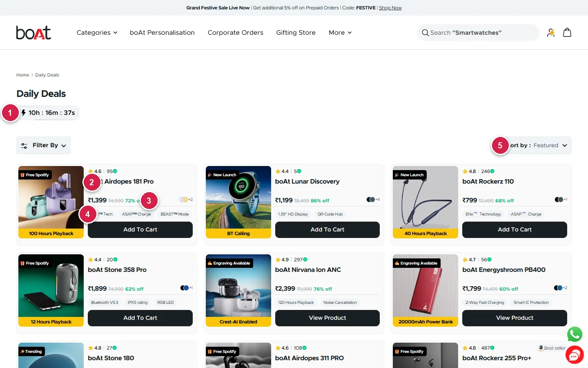
Task: Open boAt Personalisation menu item
Action: (162, 33)
